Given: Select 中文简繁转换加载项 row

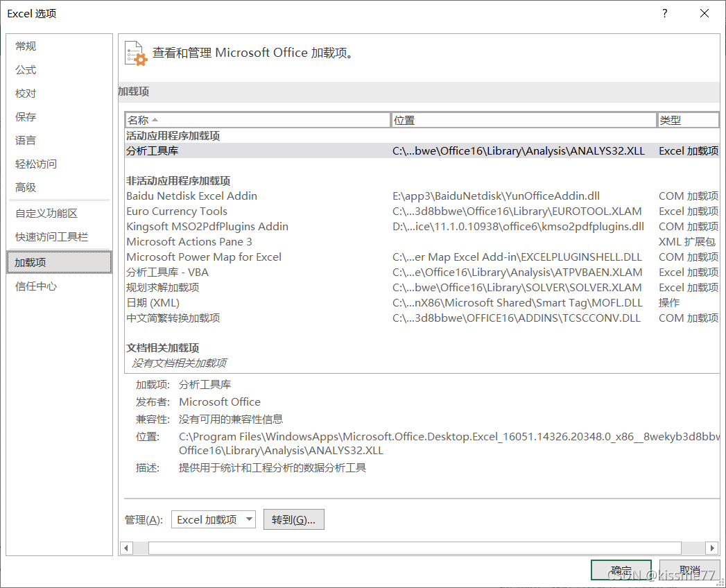Looking at the screenshot, I should pos(422,318).
